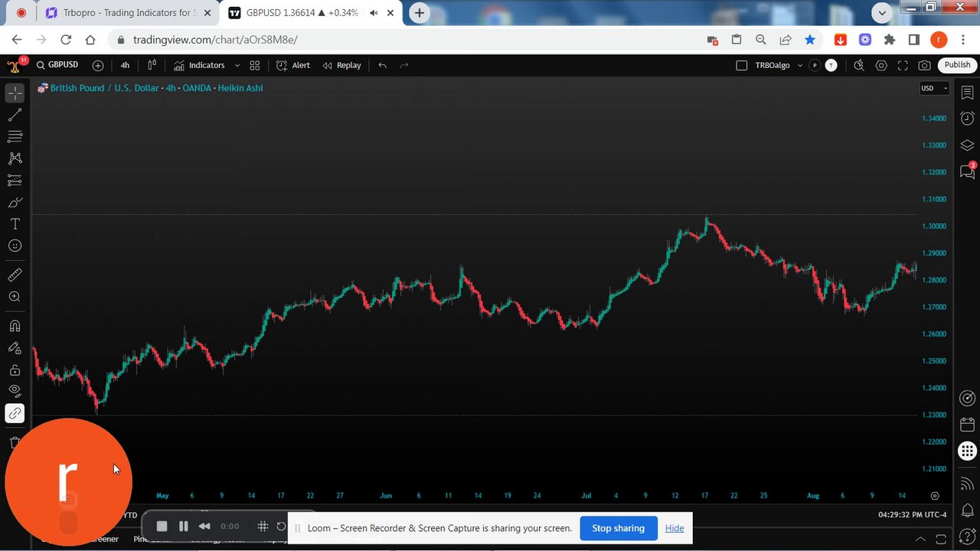
Task: Open chart settings gear icon
Action: click(881, 66)
